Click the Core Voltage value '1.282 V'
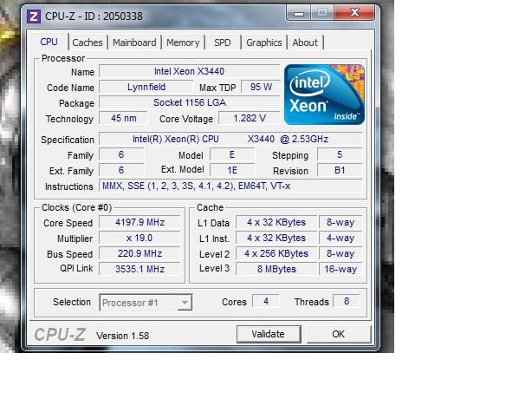This screenshot has height=399, width=532. (250, 118)
